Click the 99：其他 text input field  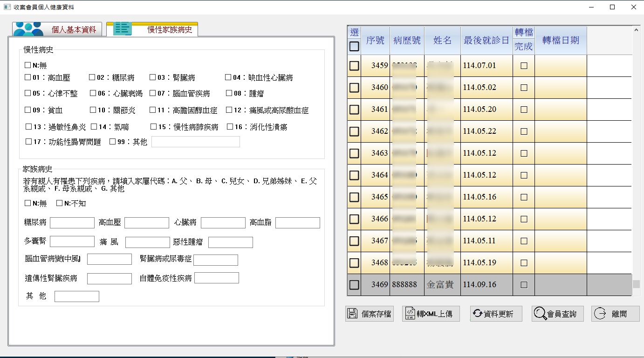(x=195, y=142)
